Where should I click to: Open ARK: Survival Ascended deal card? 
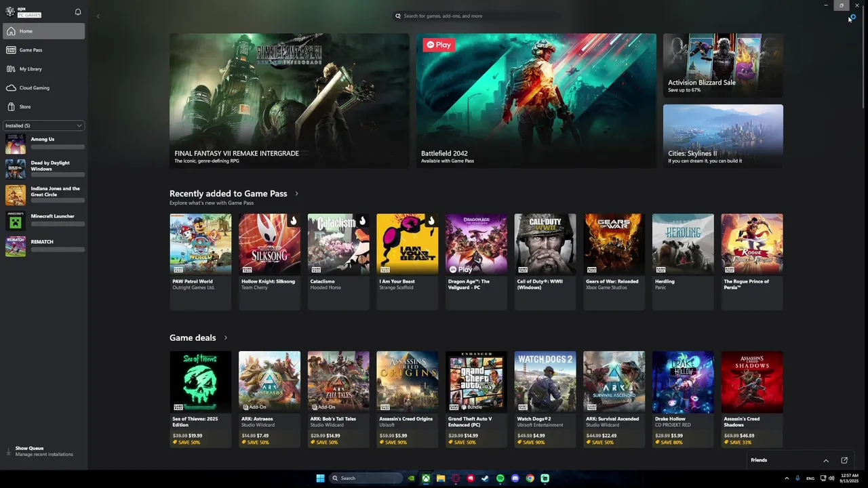tap(614, 399)
